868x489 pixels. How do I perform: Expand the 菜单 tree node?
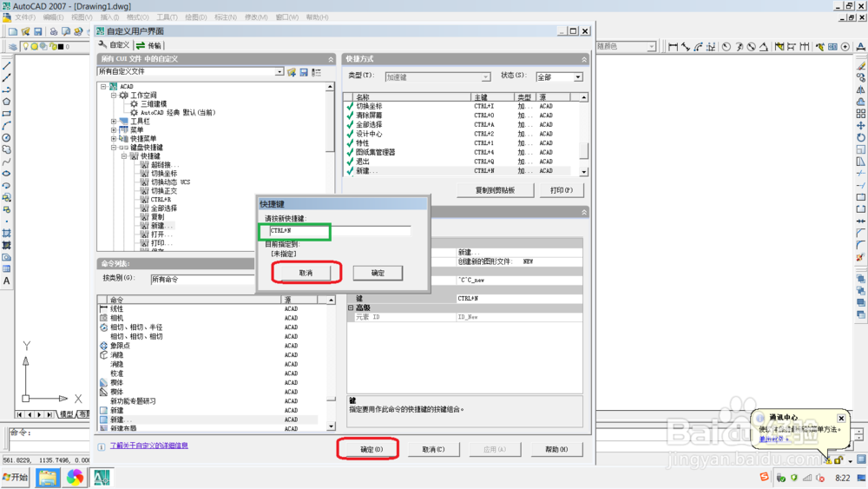pyautogui.click(x=114, y=130)
